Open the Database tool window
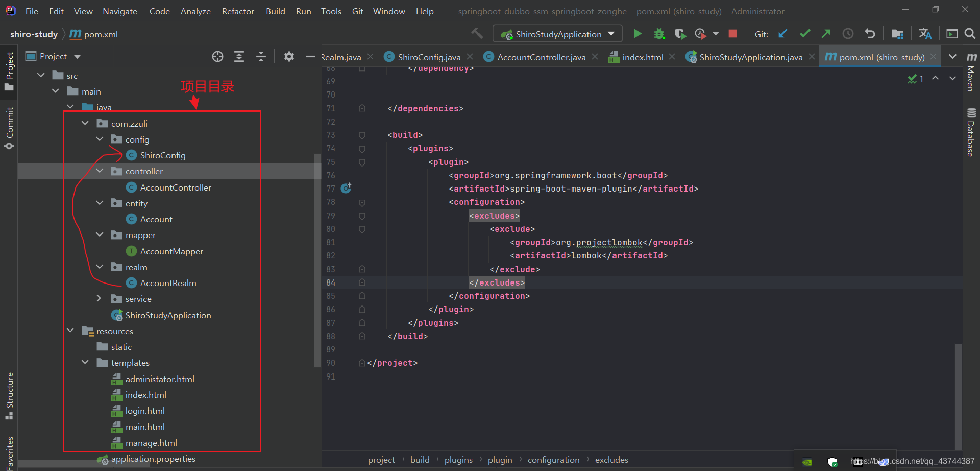 (x=971, y=132)
